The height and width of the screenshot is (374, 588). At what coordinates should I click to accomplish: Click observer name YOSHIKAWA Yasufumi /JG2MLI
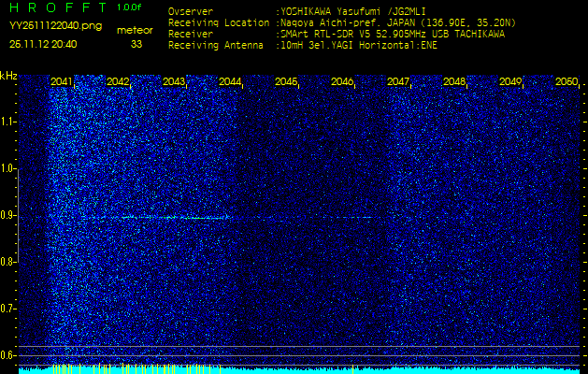tap(353, 11)
